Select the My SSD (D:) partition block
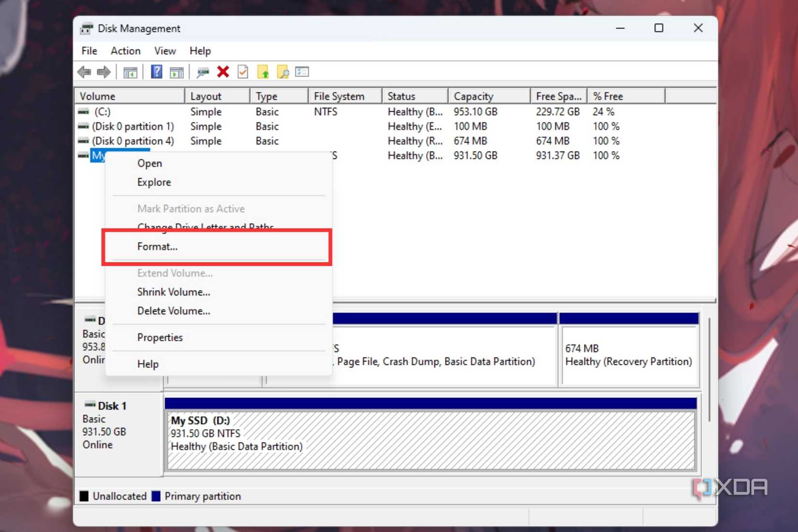798x532 pixels. [x=431, y=440]
